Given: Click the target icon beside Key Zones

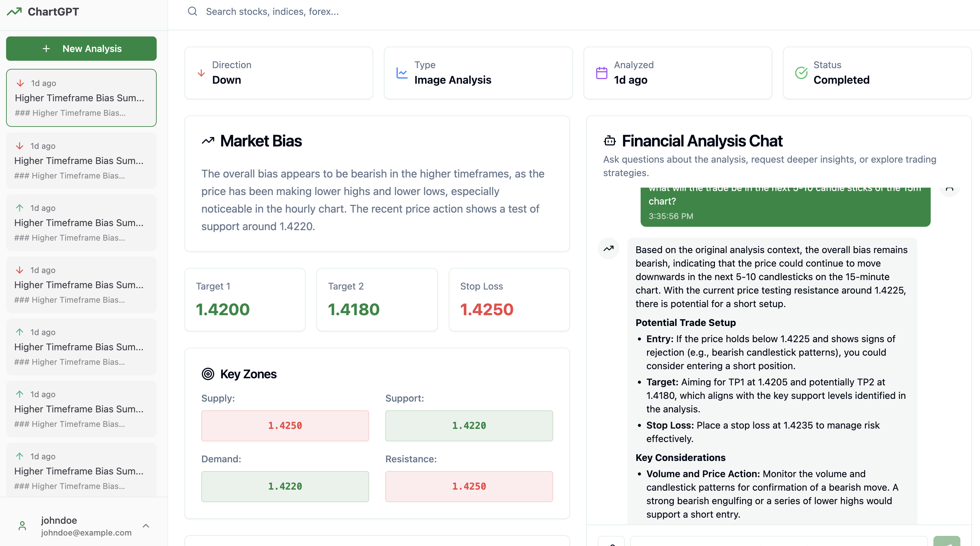Looking at the screenshot, I should click(208, 374).
